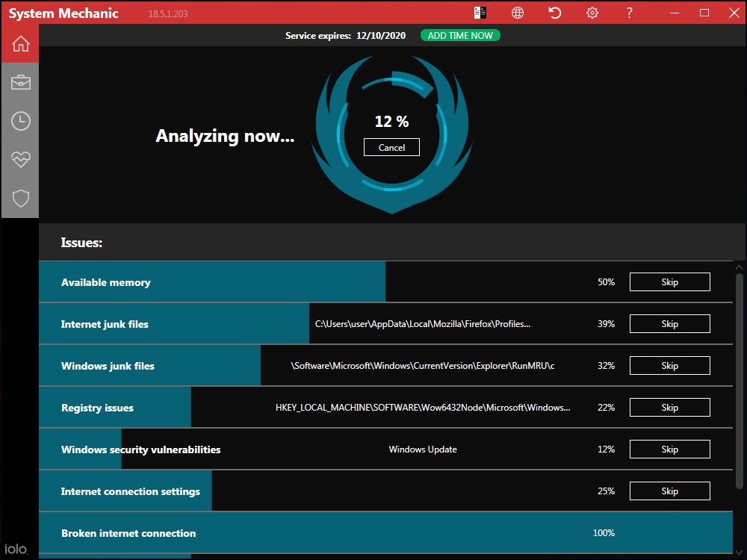
Task: Select the Home dashboard icon
Action: (20, 43)
